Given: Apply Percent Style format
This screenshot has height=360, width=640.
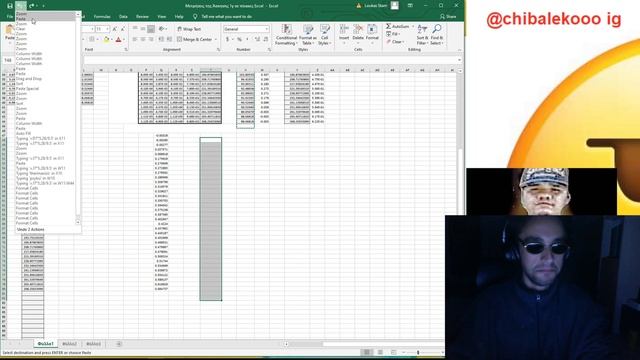Looking at the screenshot, I should point(240,39).
